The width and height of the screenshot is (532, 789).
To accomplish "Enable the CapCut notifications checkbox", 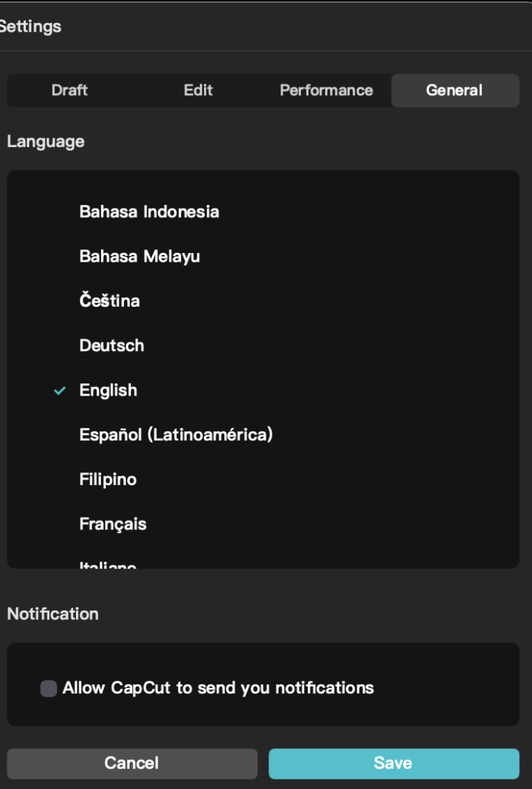I will click(x=49, y=689).
